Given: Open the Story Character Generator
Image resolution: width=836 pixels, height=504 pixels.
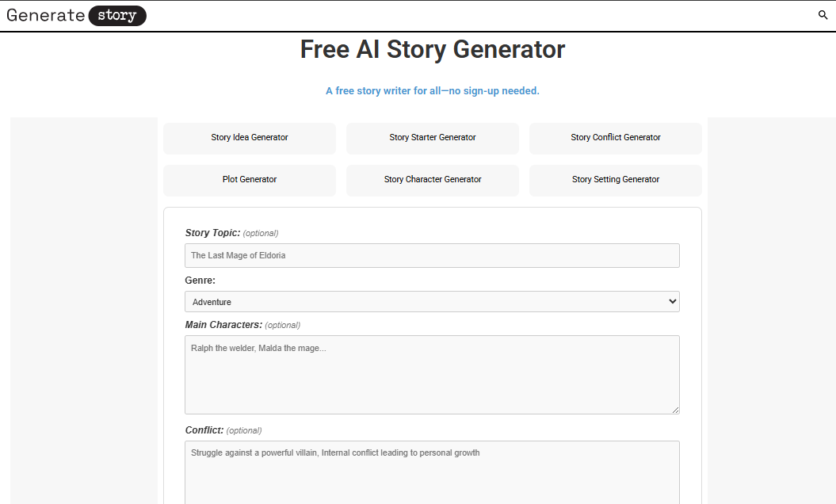Looking at the screenshot, I should [432, 179].
